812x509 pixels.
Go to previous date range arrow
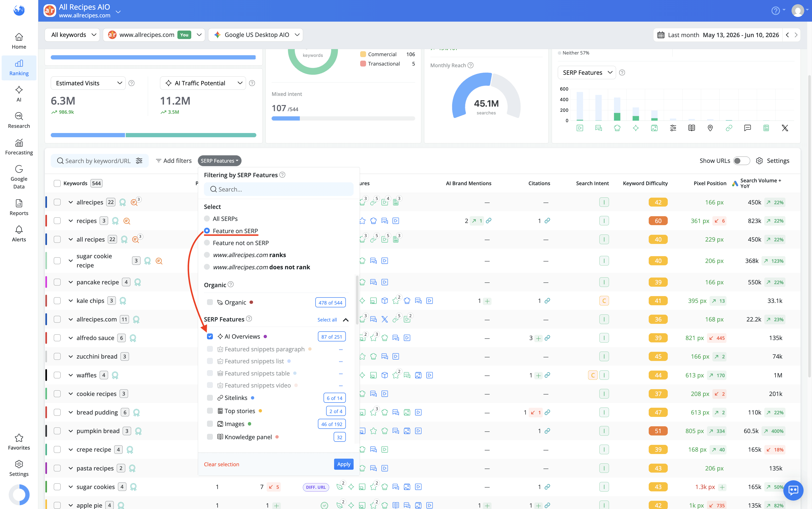tap(787, 35)
